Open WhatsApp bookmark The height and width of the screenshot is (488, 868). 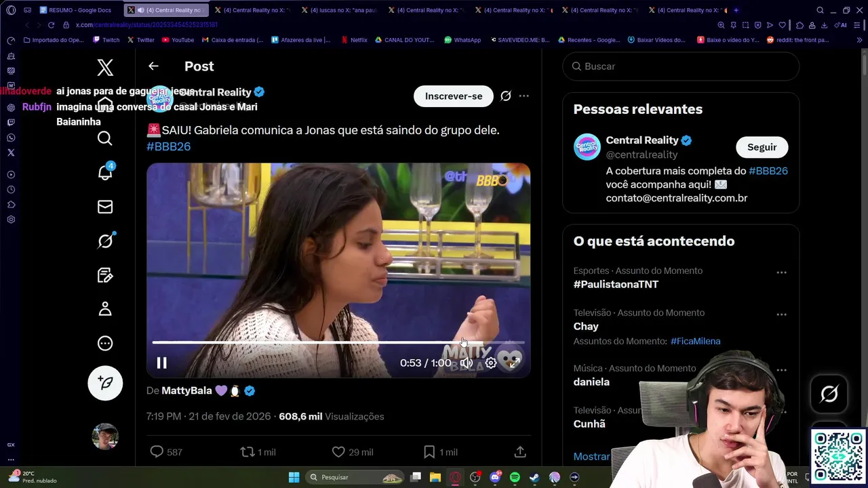coord(462,40)
